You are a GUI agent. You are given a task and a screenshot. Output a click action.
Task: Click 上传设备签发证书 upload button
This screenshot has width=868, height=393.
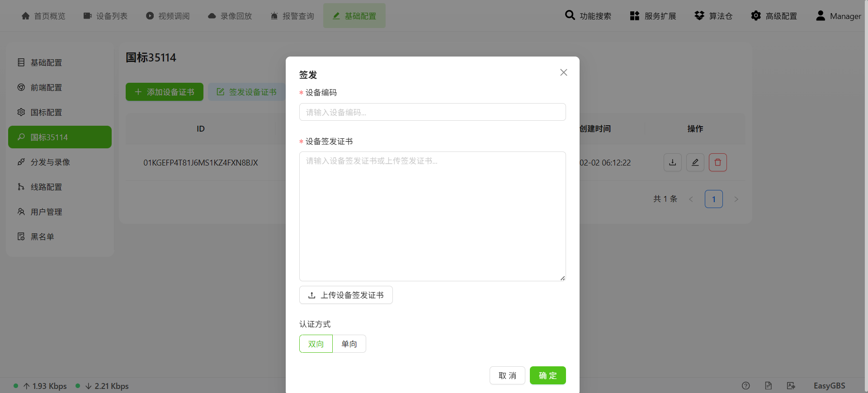pos(346,295)
